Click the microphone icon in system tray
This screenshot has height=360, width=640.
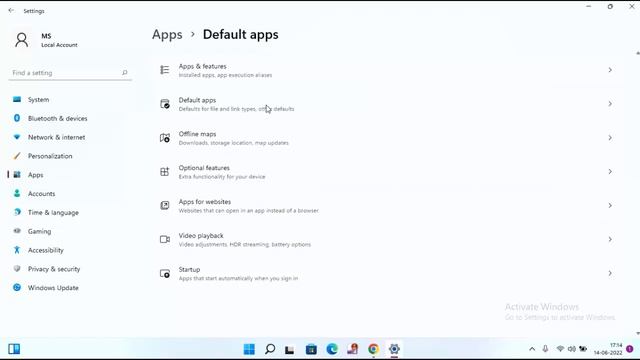click(545, 349)
